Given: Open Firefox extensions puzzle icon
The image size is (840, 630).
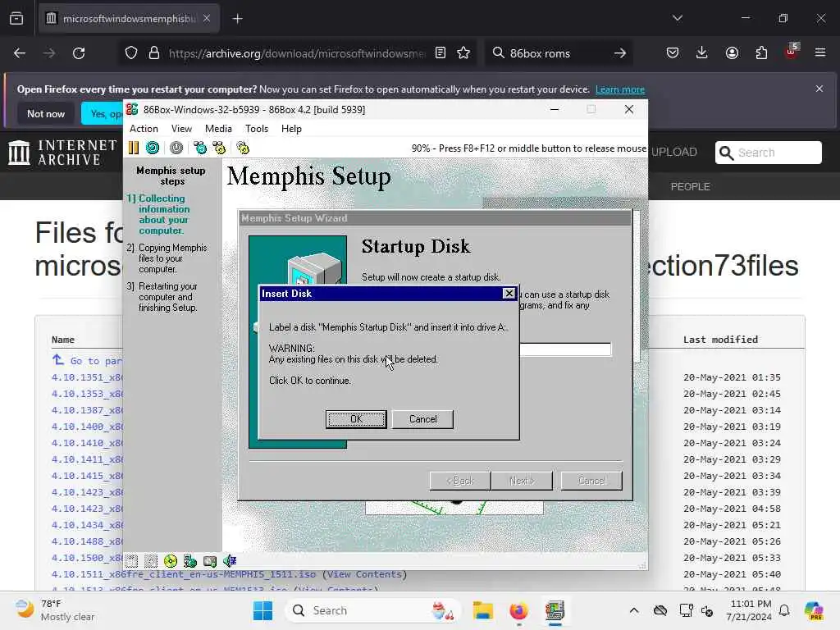Looking at the screenshot, I should pyautogui.click(x=761, y=52).
